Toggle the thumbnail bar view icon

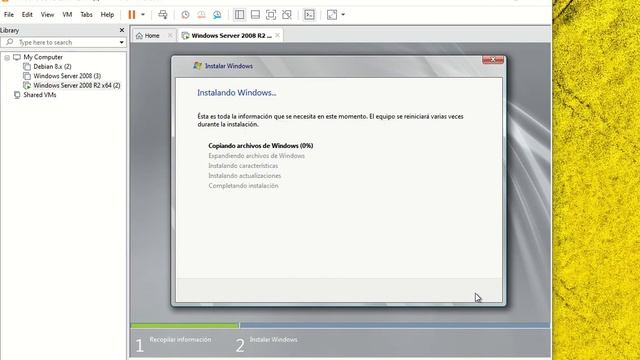256,15
